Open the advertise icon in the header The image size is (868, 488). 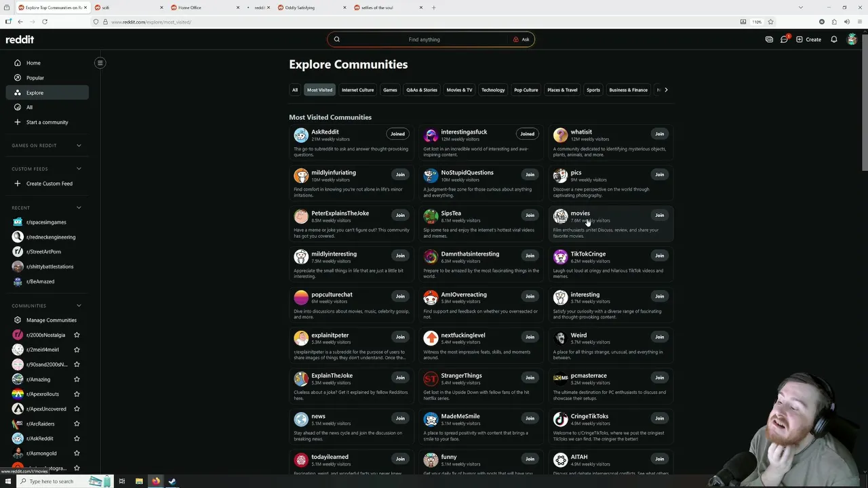pyautogui.click(x=769, y=39)
